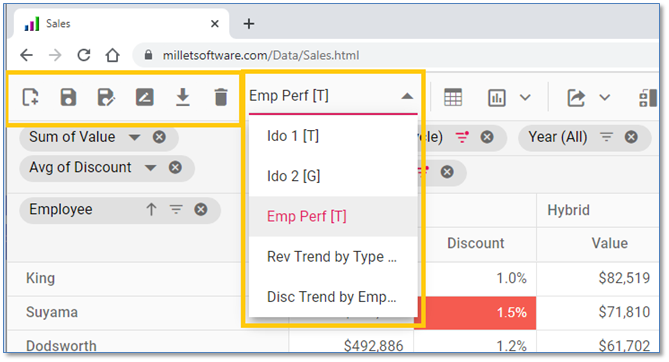Select the Disc Trend by Emp view

tap(333, 297)
